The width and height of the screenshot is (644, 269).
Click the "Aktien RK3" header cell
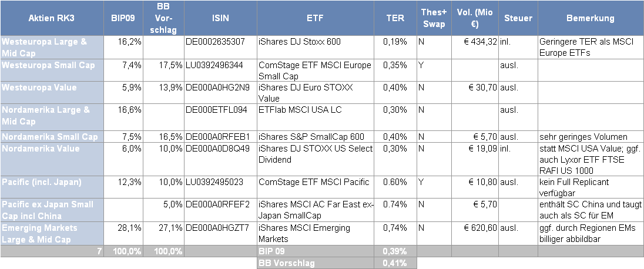click(51, 18)
